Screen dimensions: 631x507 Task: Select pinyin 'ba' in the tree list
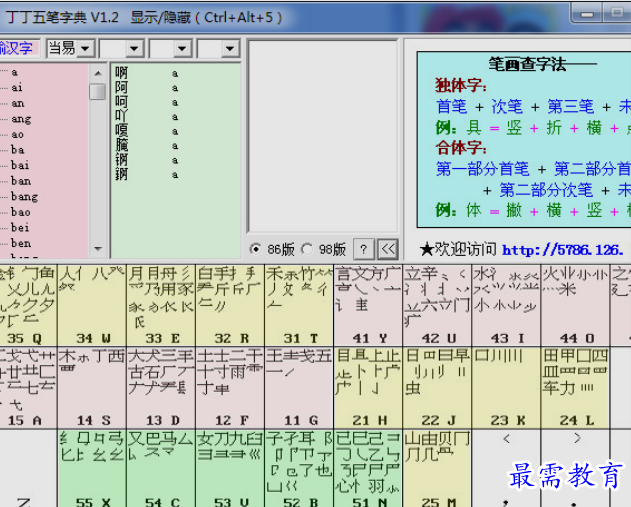coord(17,150)
